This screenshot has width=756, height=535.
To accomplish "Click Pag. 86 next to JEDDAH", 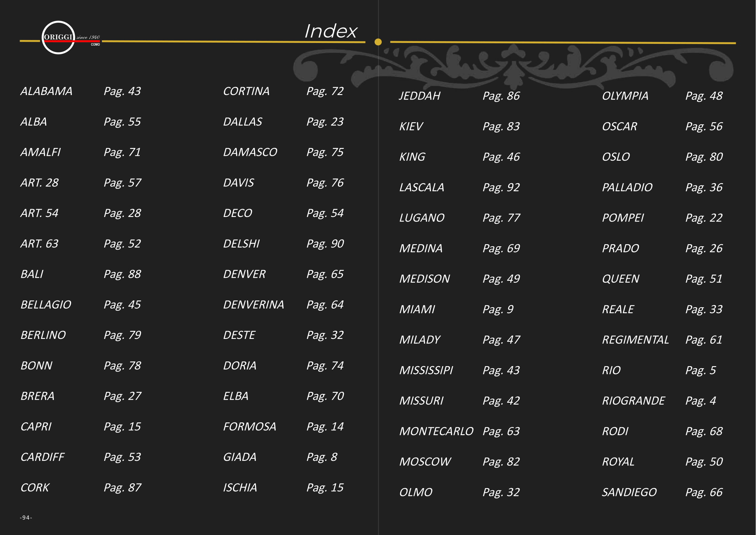I will pyautogui.click(x=501, y=96).
